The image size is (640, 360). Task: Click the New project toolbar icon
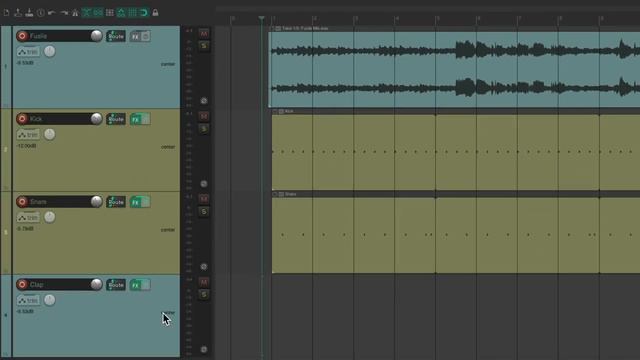point(7,13)
